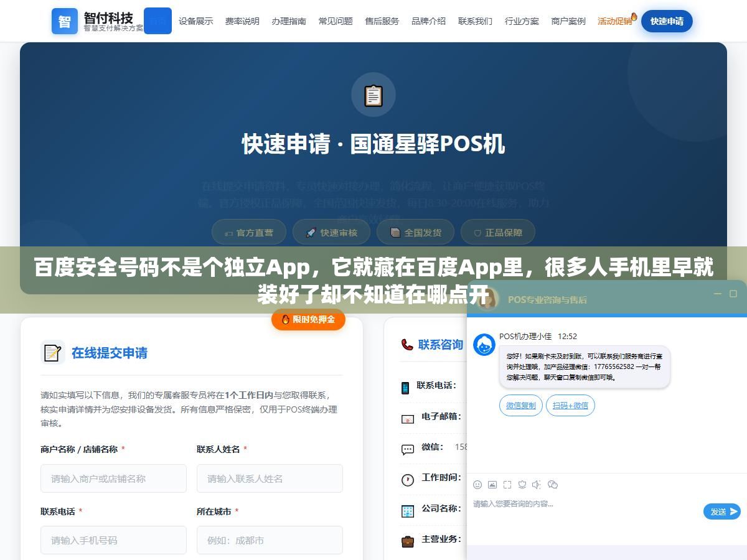Click the 限时免押金 orange tag
The width and height of the screenshot is (747, 560).
point(308,319)
